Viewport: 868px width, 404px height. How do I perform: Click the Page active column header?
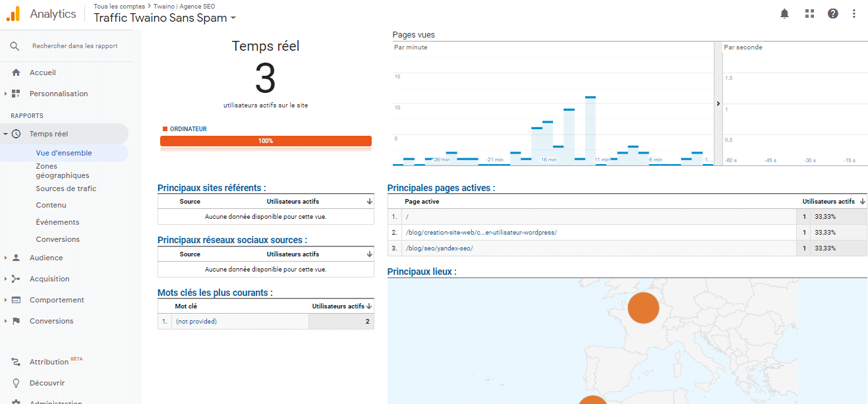422,201
